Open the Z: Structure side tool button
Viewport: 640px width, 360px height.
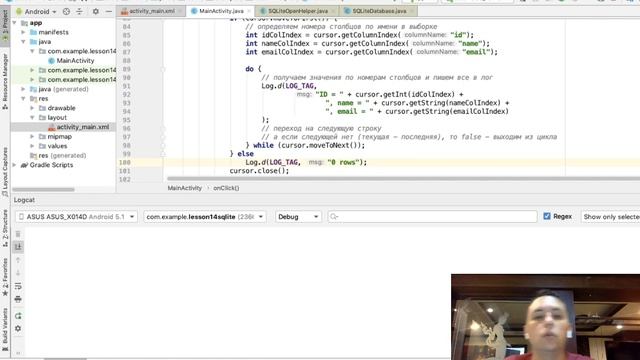5,229
